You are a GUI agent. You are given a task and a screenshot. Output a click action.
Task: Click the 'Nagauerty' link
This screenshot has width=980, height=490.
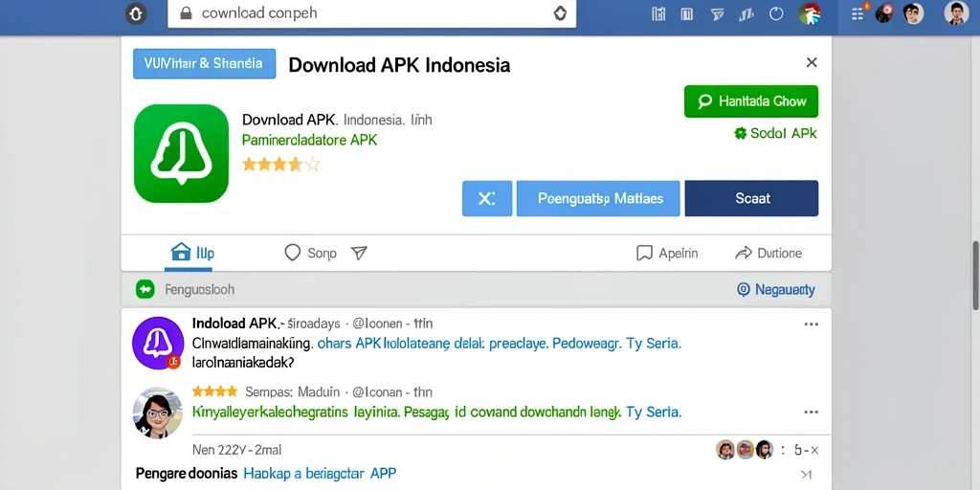click(776, 289)
